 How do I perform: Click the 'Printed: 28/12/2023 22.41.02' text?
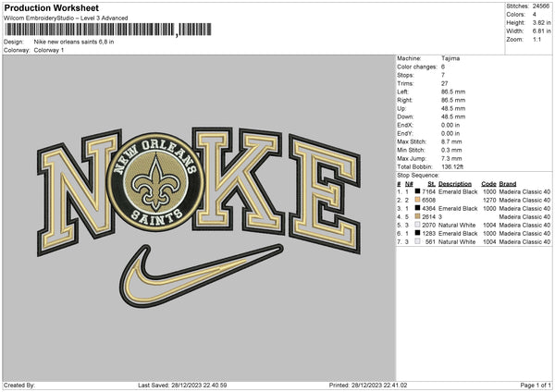(368, 385)
